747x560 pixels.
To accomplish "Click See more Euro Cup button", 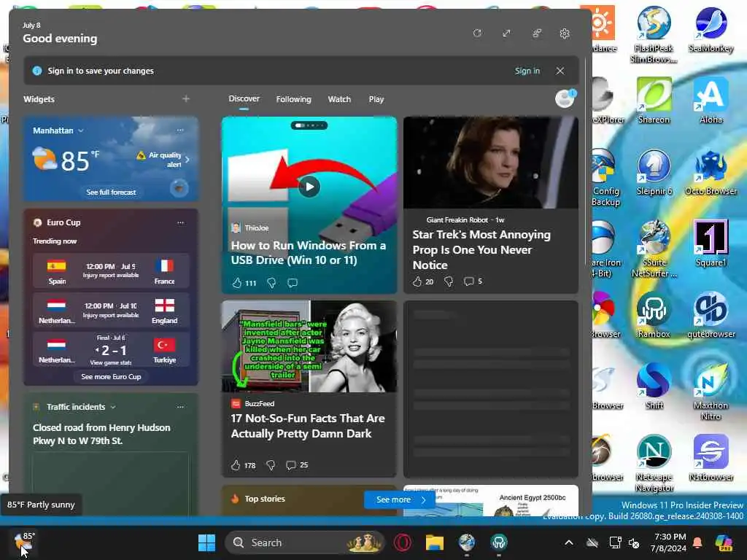I will (x=111, y=377).
